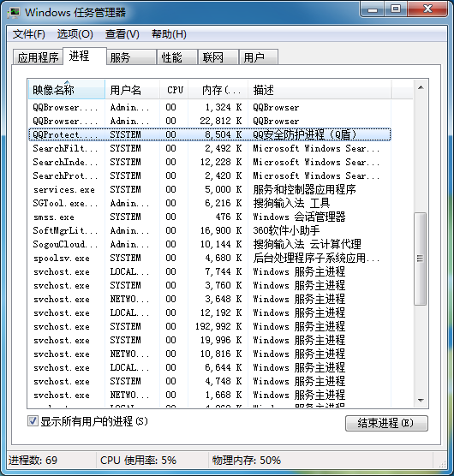Click the 结束进程(E) button

click(386, 423)
